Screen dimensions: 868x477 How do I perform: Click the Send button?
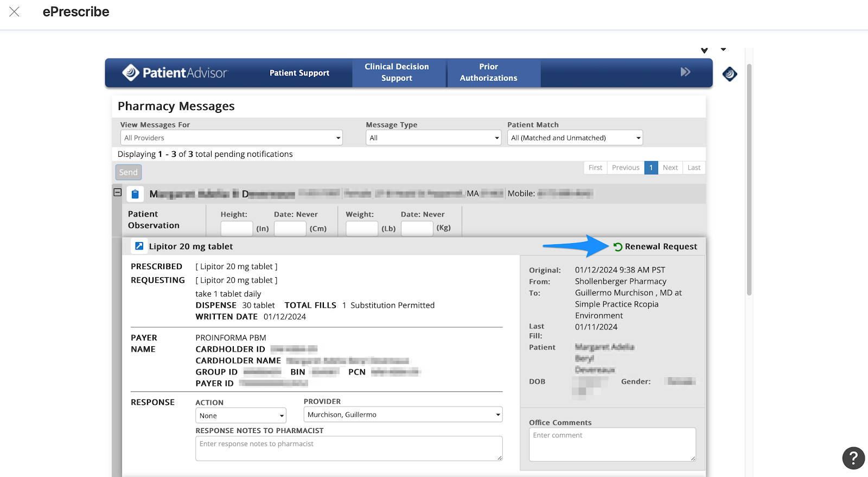129,173
